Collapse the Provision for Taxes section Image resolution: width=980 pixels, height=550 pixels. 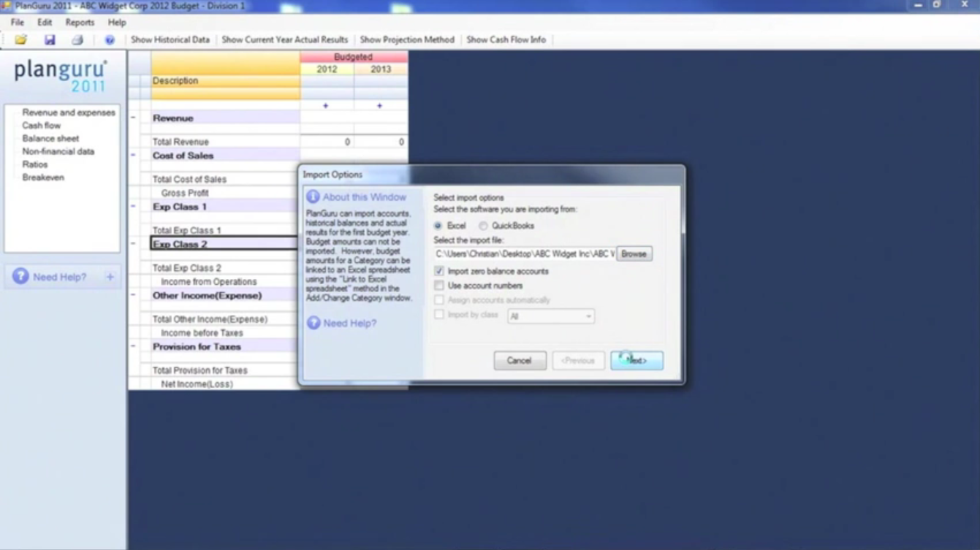[133, 346]
